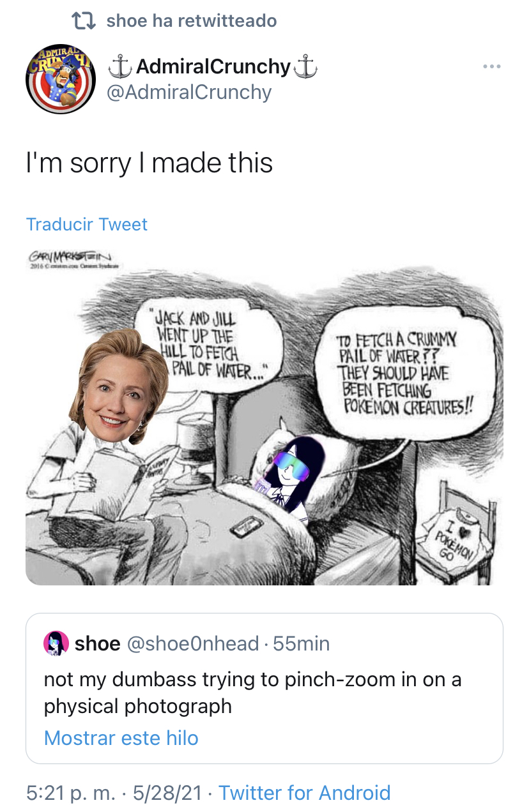Click the tweet text 'I'm sorry I made this'
The width and height of the screenshot is (529, 812).
pos(149,162)
